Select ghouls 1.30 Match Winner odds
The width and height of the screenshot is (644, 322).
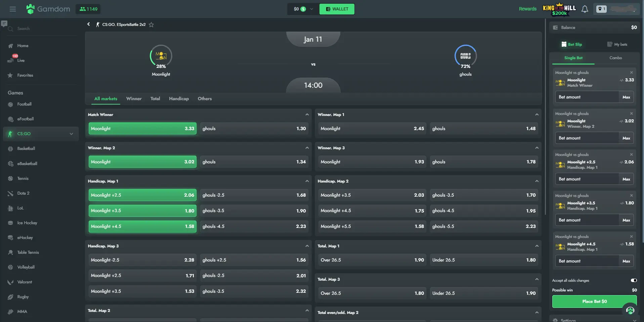tap(254, 128)
